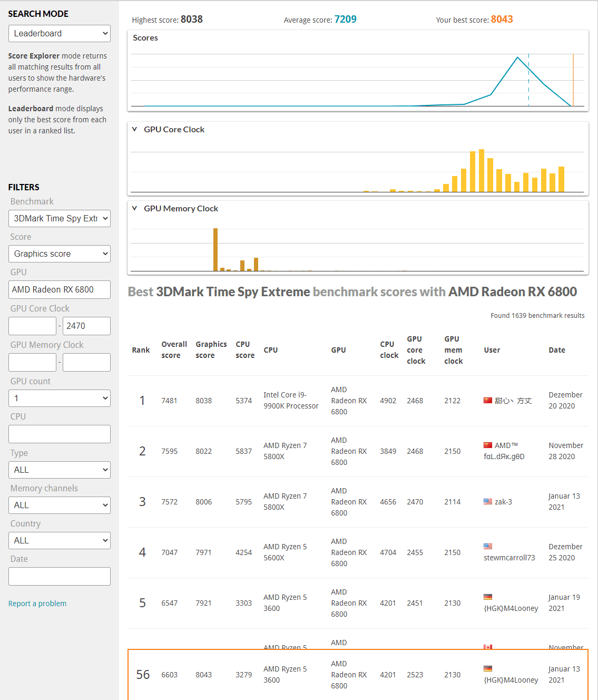Click the date Dezember 25 2020
598x700 pixels.
pyautogui.click(x=565, y=552)
